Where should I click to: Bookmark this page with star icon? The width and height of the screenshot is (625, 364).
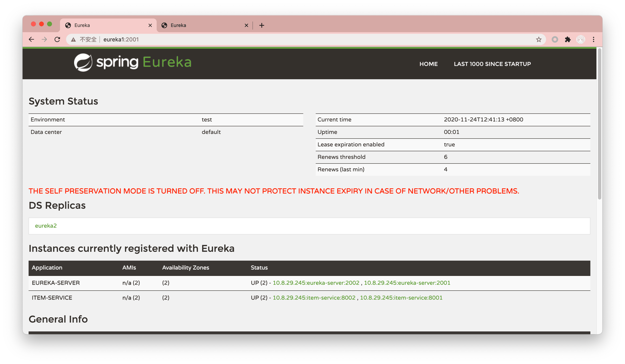pyautogui.click(x=538, y=39)
